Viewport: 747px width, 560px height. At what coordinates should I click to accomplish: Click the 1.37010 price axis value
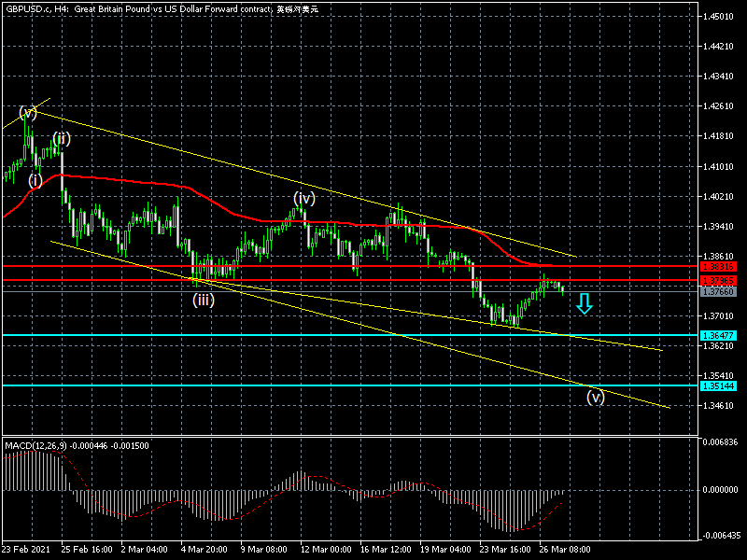click(718, 316)
